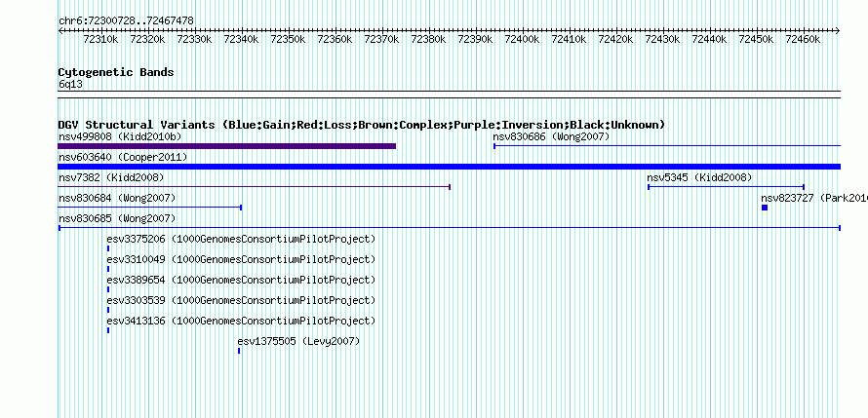Click the esv3310049 variant label
The width and height of the screenshot is (868, 418).
pyautogui.click(x=241, y=259)
